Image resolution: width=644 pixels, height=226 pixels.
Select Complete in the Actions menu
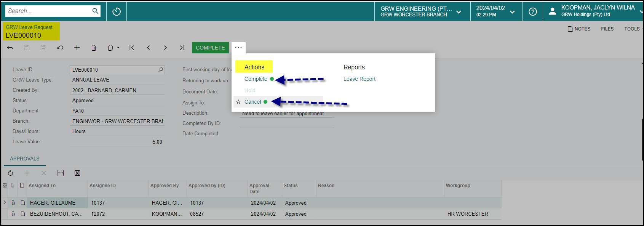pos(256,79)
